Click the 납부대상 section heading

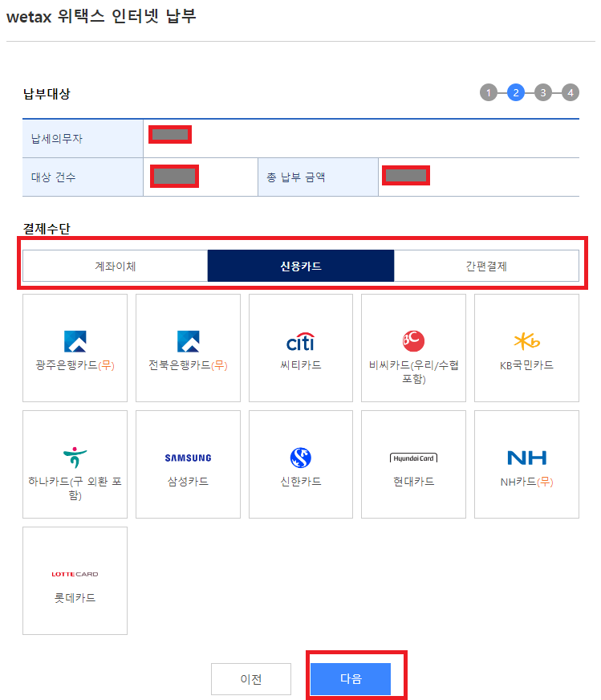(47, 94)
